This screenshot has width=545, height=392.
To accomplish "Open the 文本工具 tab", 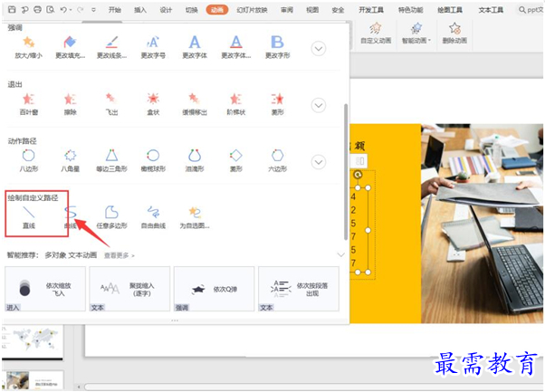I will coord(491,10).
